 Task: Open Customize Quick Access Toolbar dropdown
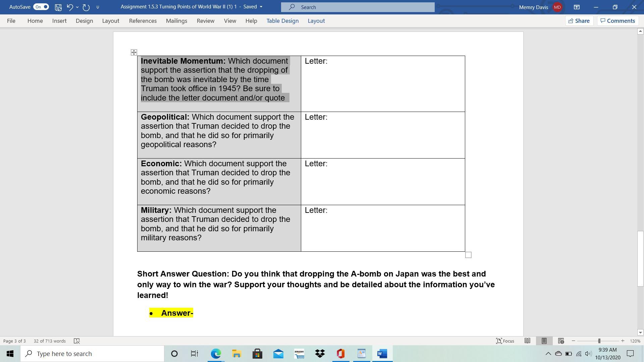coord(98,7)
